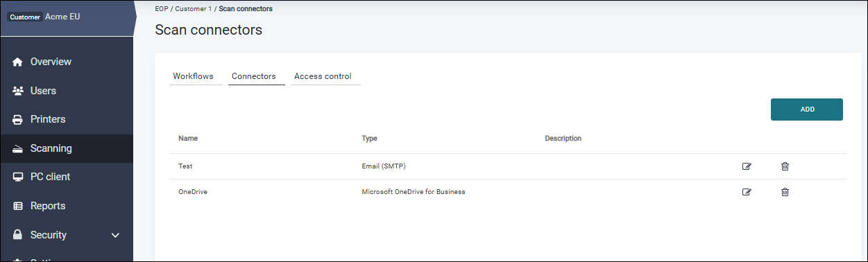Screen dimensions: 868x262
Task: Open Users via the people icon
Action: tap(18, 91)
